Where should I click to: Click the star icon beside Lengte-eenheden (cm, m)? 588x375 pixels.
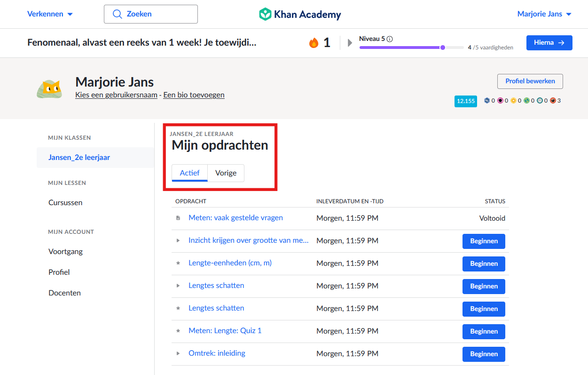pyautogui.click(x=178, y=263)
